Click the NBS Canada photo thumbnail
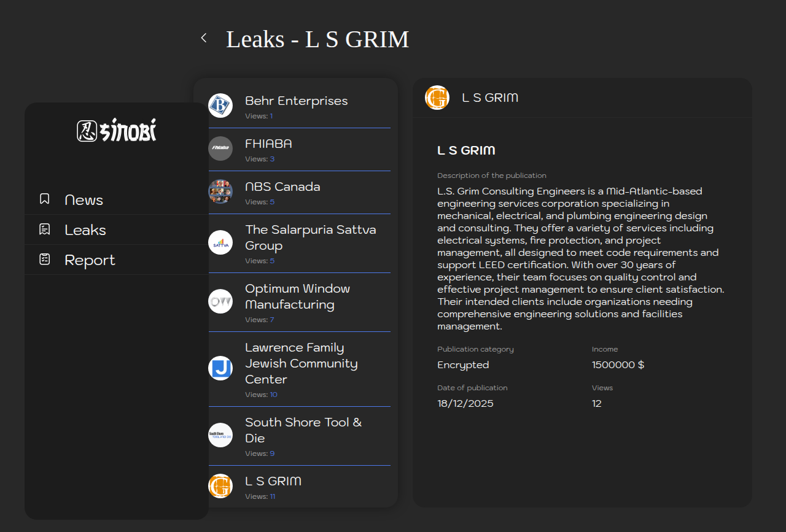This screenshot has width=786, height=532. click(x=220, y=191)
